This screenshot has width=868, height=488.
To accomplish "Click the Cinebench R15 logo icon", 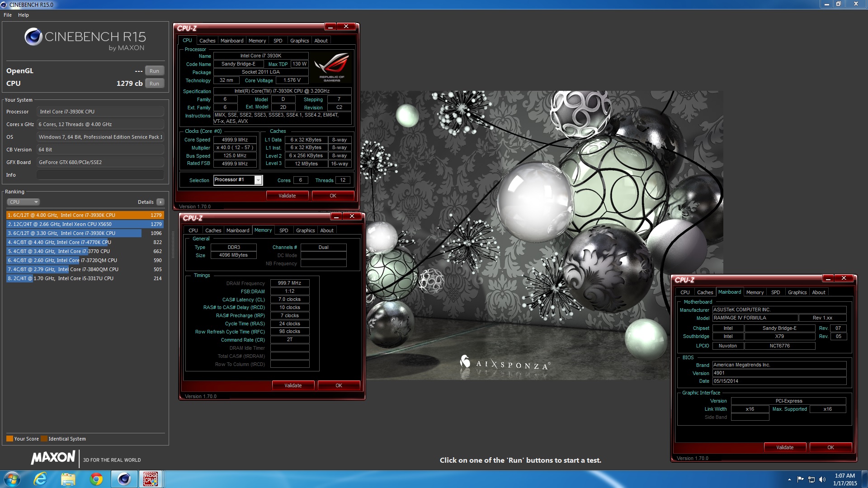I will (33, 37).
